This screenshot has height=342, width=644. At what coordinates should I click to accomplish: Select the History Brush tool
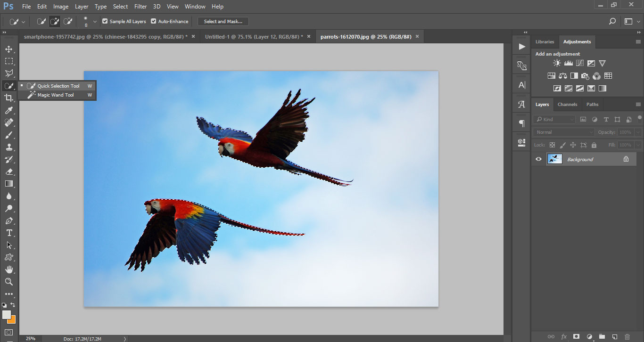(8, 159)
